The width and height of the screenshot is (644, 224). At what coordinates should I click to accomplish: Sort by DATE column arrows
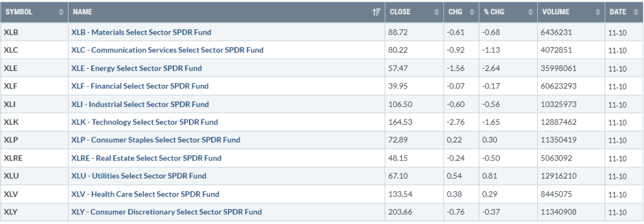click(x=636, y=12)
